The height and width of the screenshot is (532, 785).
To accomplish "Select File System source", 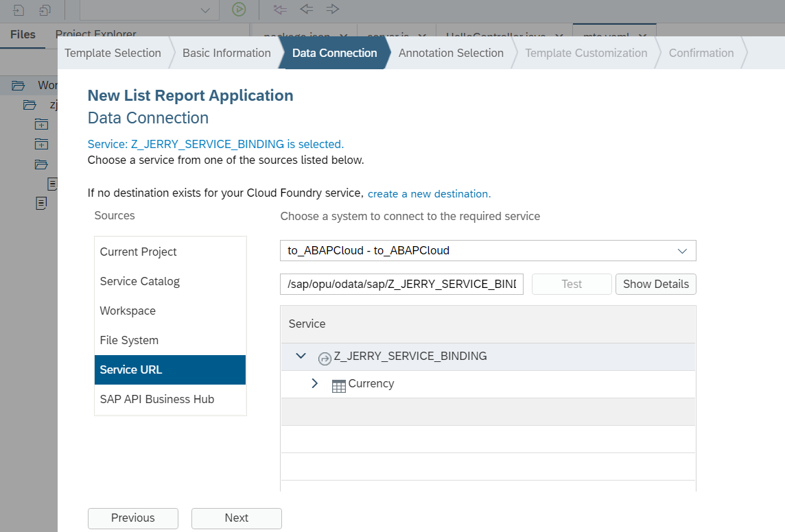I will pyautogui.click(x=170, y=341).
